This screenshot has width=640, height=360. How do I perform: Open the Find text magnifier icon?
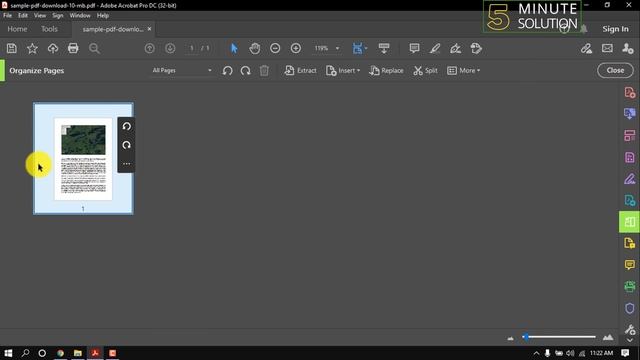(94, 49)
